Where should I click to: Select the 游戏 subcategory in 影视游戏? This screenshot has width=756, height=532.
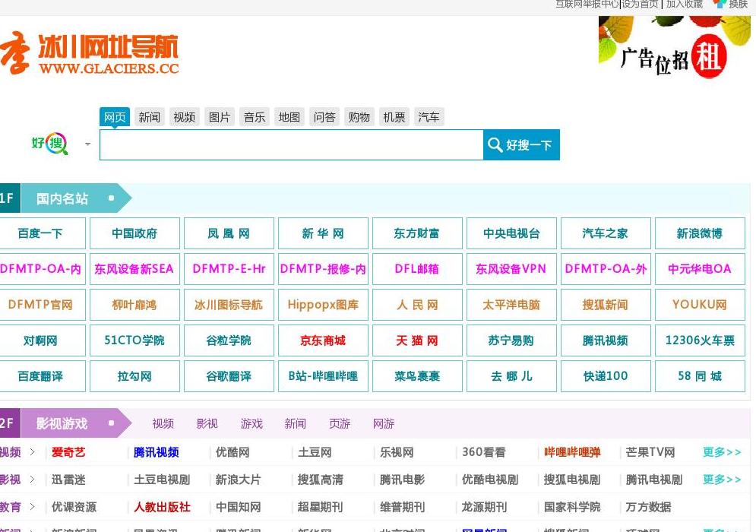pyautogui.click(x=251, y=423)
